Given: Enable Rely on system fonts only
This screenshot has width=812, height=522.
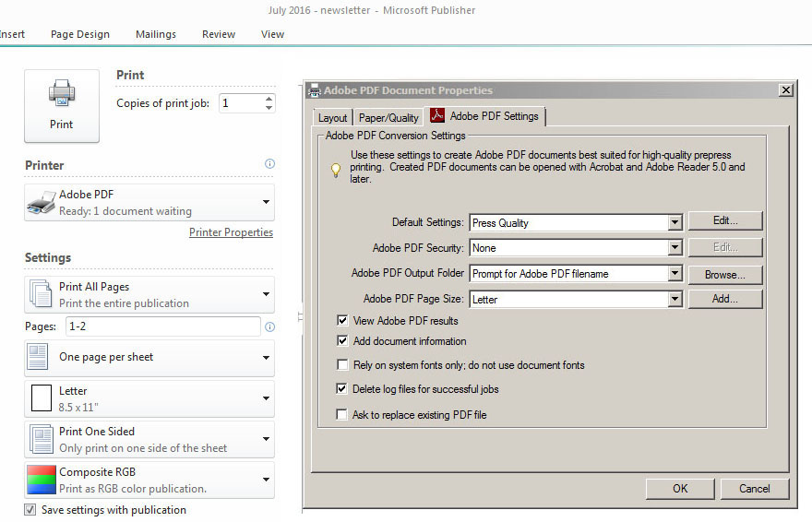Looking at the screenshot, I should 343,365.
